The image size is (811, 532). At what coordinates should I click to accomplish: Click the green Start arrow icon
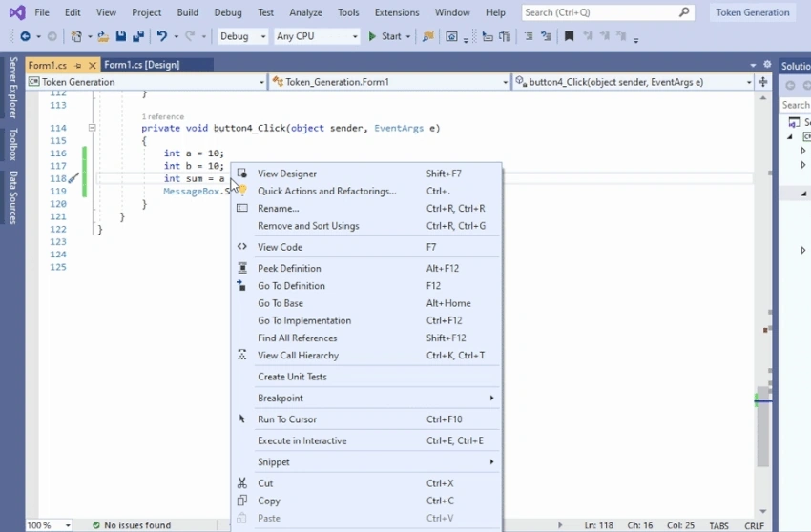click(372, 36)
